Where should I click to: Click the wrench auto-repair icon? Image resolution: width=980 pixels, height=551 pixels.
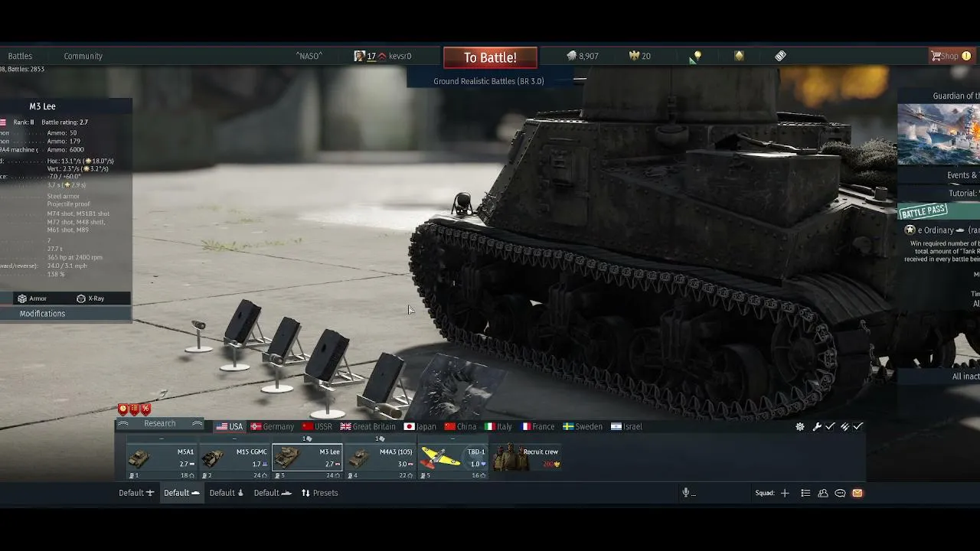817,427
